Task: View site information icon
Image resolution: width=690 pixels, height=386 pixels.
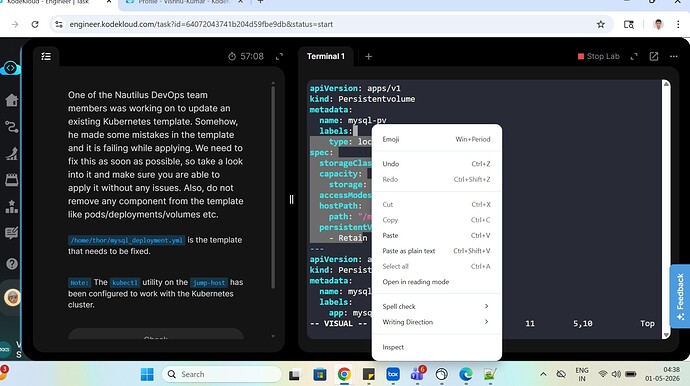Action: 59,24
